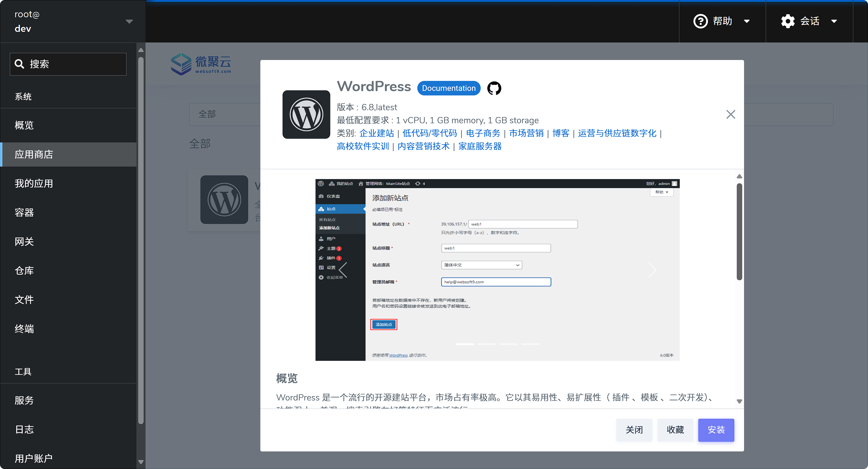Click the WordPress logo inside the dialog
The height and width of the screenshot is (469, 868).
[306, 115]
